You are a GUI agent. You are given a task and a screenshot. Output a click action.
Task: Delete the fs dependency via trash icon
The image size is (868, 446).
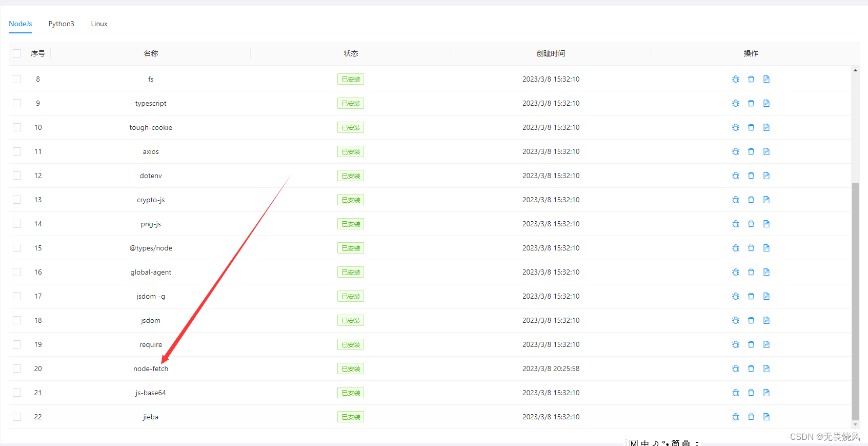coord(751,79)
